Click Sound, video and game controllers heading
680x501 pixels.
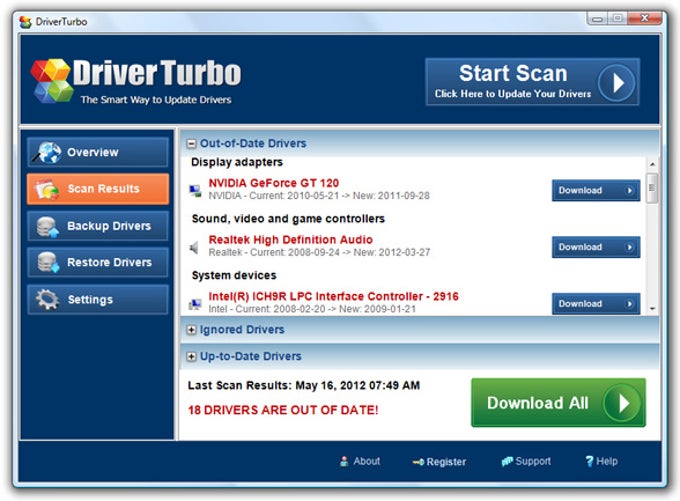[x=288, y=219]
